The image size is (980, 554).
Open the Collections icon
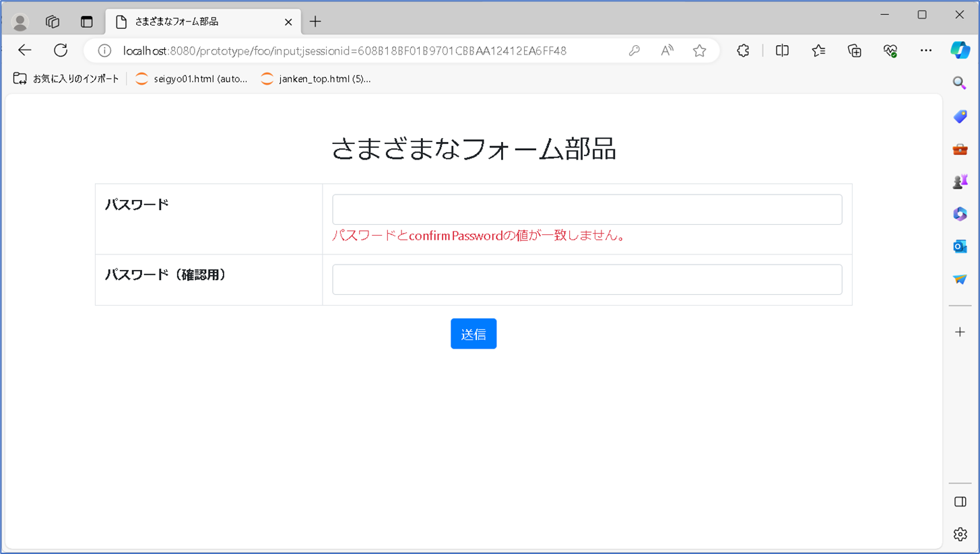coord(855,50)
